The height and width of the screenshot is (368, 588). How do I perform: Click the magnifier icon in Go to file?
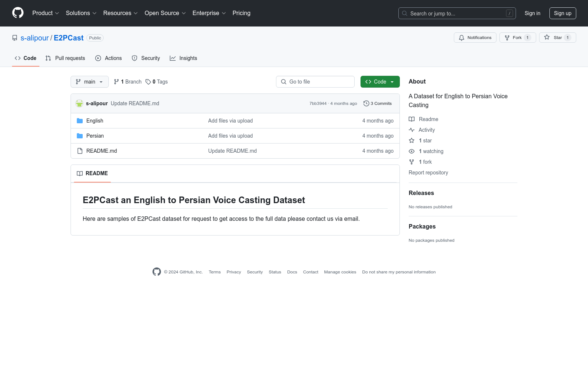284,82
